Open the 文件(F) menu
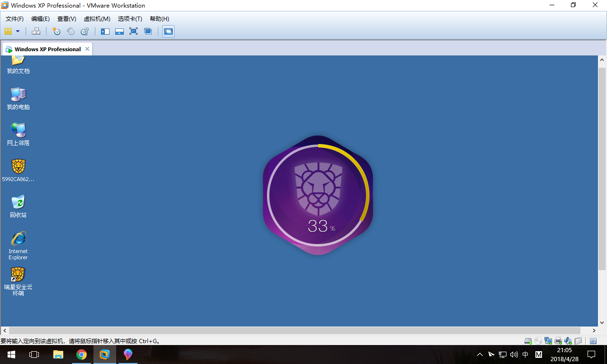 [15, 19]
